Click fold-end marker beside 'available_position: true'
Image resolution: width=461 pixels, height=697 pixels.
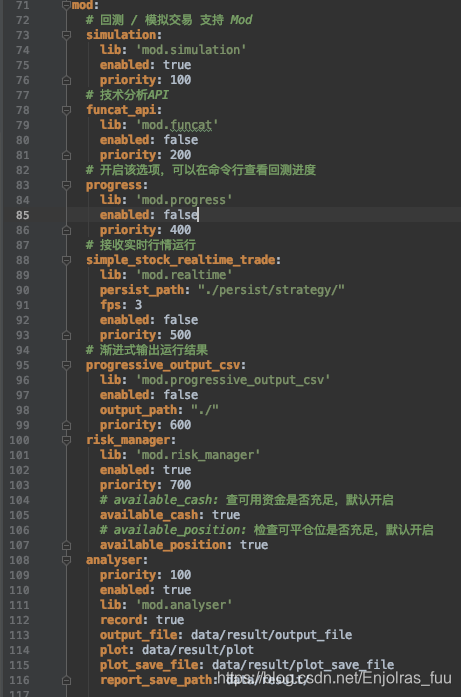[66, 545]
